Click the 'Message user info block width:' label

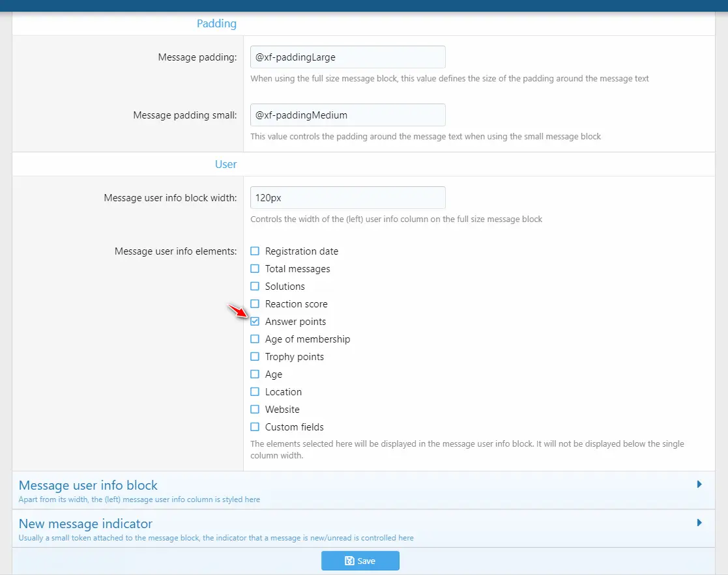point(170,198)
